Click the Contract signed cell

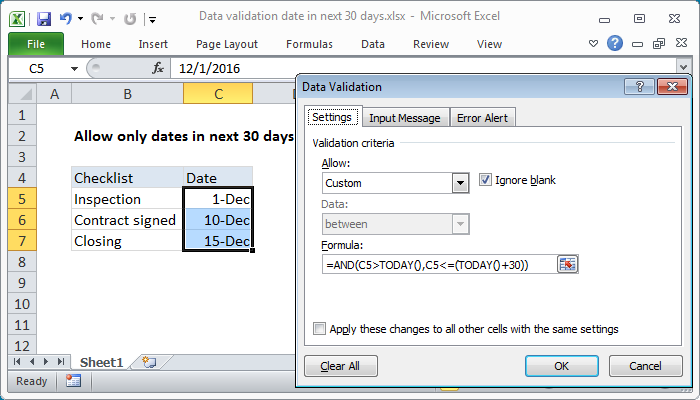click(x=127, y=220)
